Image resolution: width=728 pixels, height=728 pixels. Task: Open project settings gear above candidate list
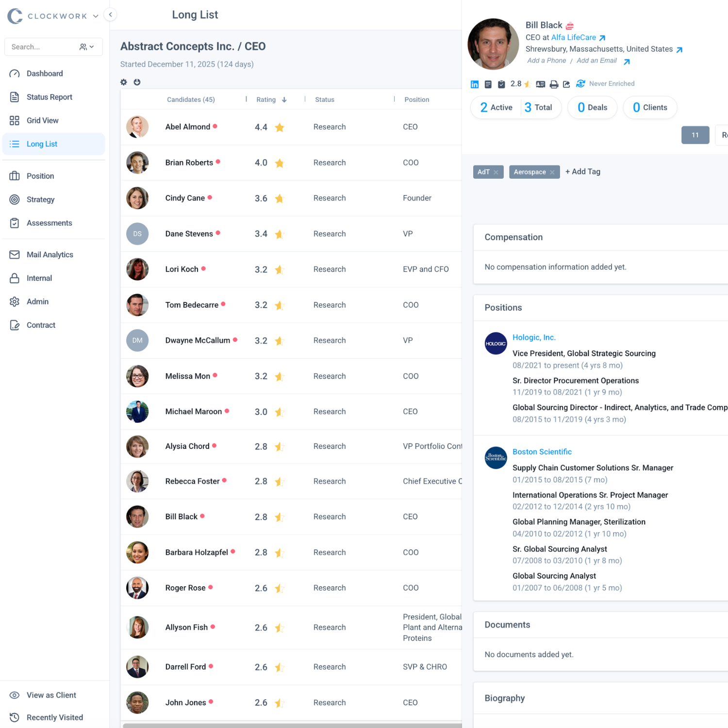[124, 82]
